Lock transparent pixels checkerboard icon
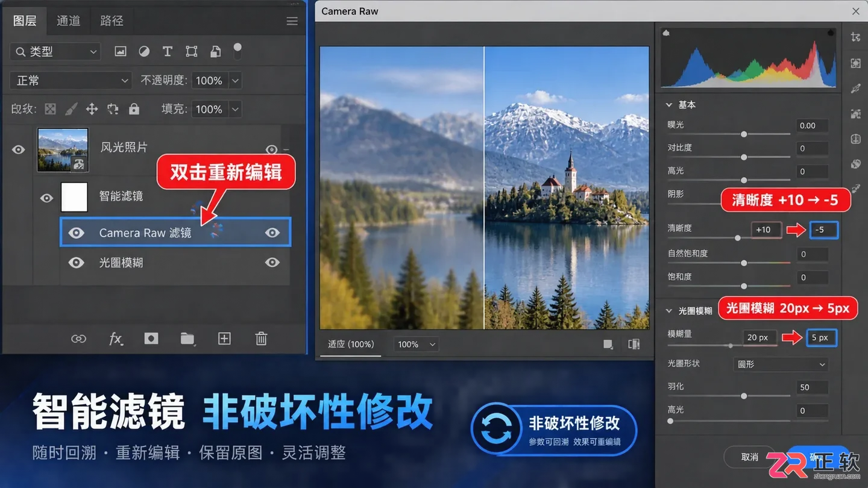Image resolution: width=868 pixels, height=488 pixels. point(51,109)
